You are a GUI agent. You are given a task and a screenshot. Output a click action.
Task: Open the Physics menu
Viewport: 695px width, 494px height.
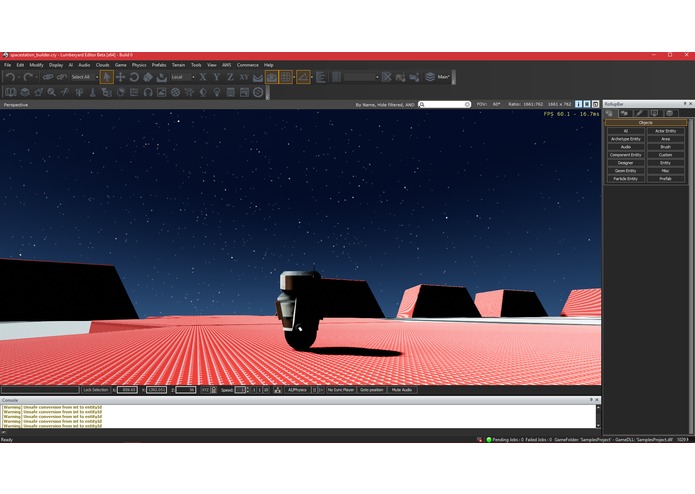tap(139, 65)
